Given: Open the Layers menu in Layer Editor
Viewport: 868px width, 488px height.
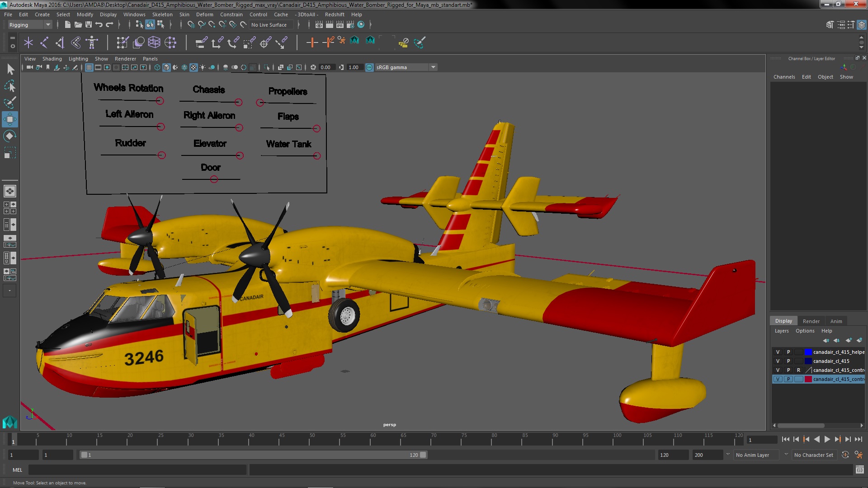Looking at the screenshot, I should [x=782, y=331].
